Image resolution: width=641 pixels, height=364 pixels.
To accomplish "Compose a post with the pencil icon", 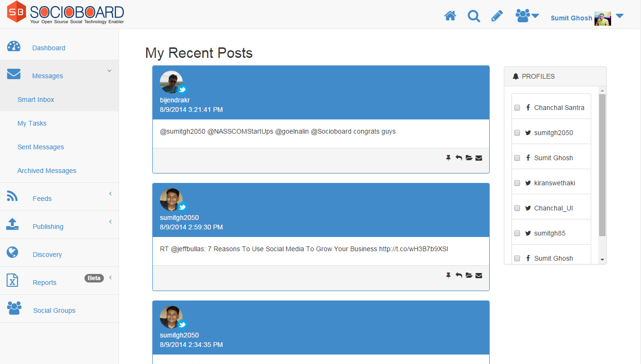I will (497, 16).
